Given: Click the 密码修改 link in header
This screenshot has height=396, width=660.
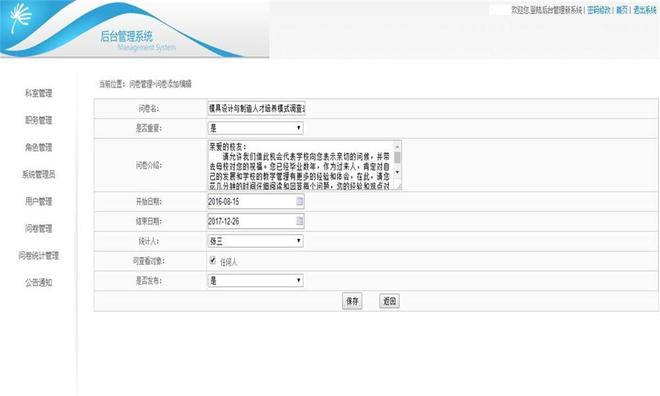Looking at the screenshot, I should (x=599, y=10).
